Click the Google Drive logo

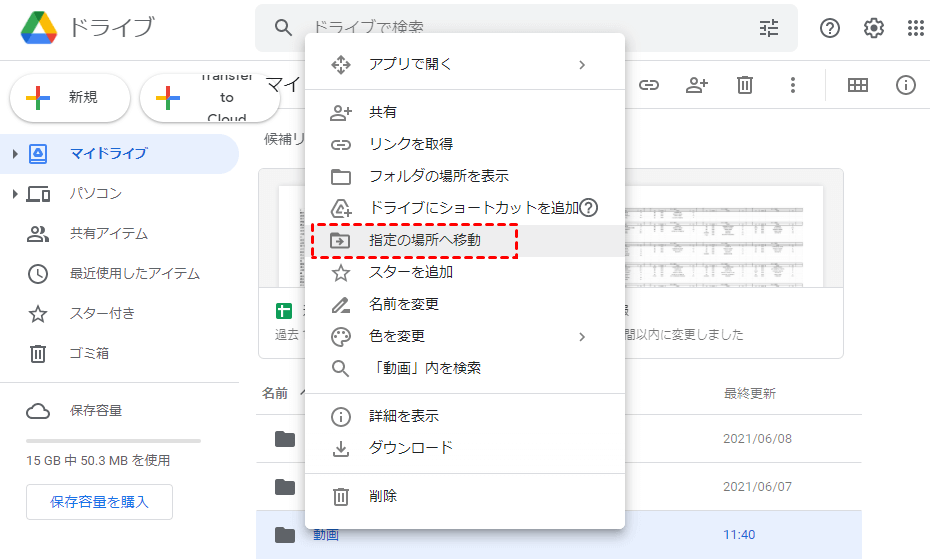39,27
